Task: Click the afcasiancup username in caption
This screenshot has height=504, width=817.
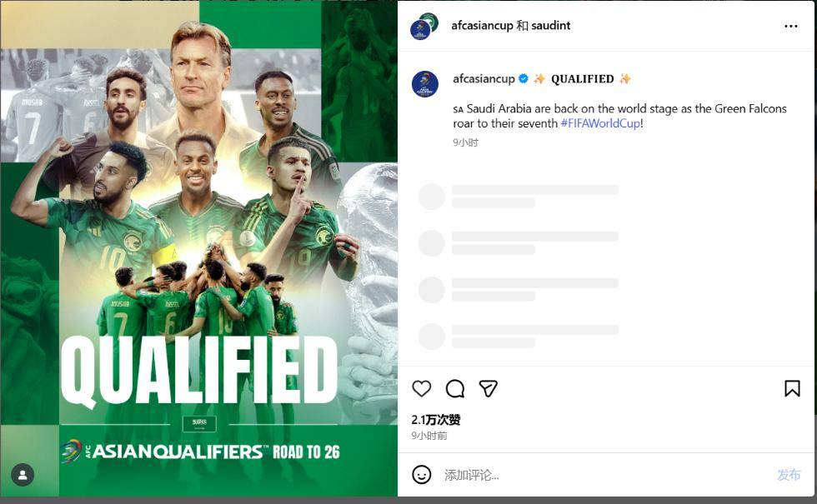Action: coord(484,79)
